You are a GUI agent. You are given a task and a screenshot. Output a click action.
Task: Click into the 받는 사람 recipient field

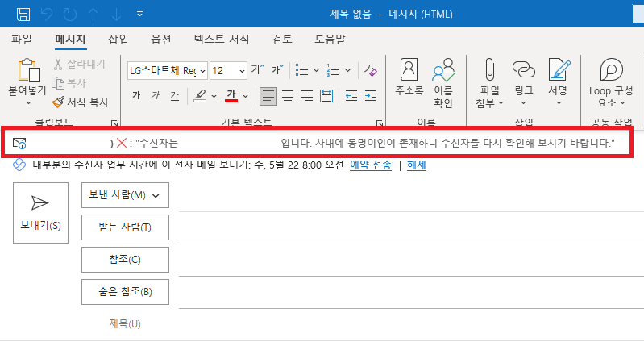click(411, 227)
